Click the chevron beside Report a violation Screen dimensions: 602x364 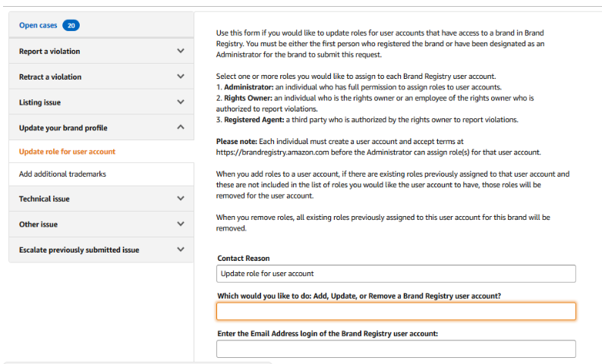coord(180,51)
